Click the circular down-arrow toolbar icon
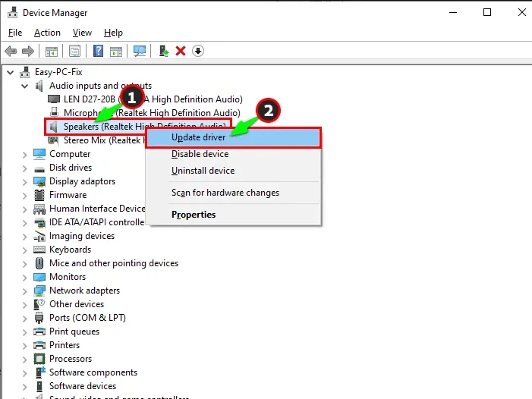 coord(198,51)
